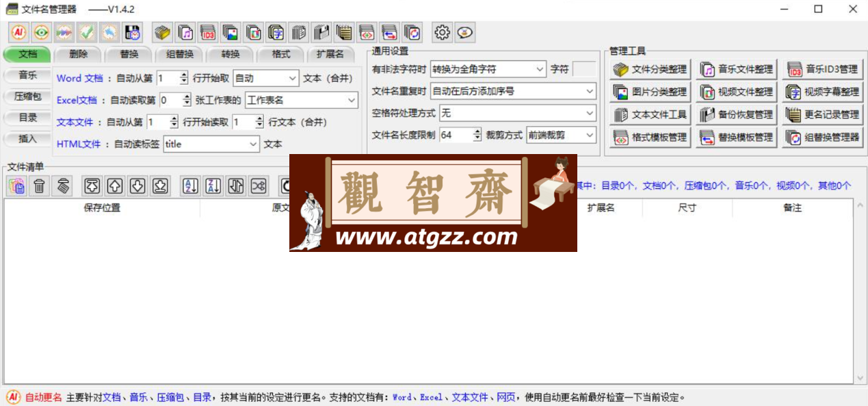Click the labeled 组替换管理器 button

(x=822, y=137)
